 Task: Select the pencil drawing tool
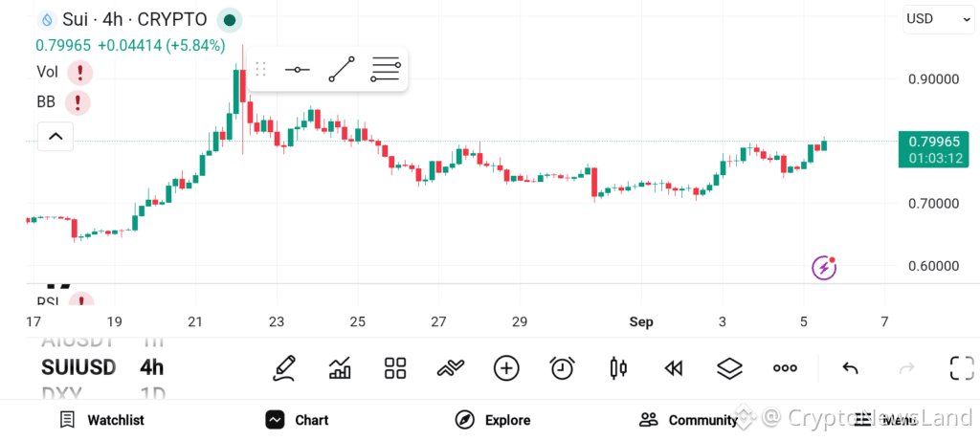click(284, 368)
